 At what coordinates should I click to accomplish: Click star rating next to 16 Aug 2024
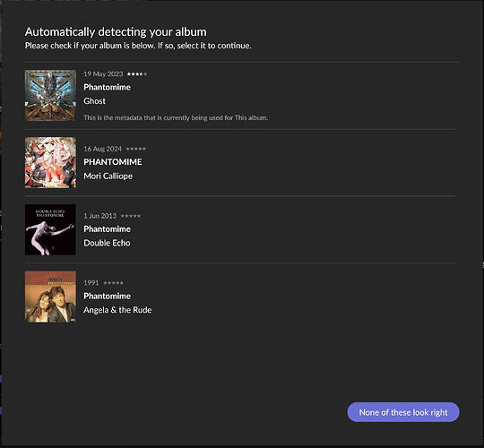point(136,149)
